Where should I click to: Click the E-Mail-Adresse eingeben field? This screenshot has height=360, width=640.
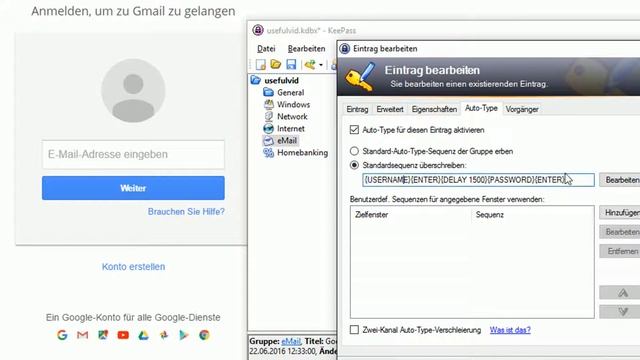point(133,154)
